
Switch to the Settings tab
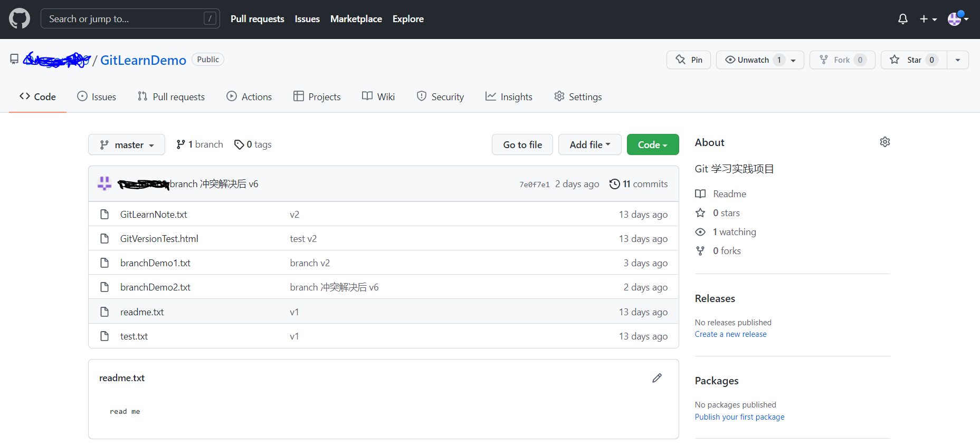click(578, 96)
